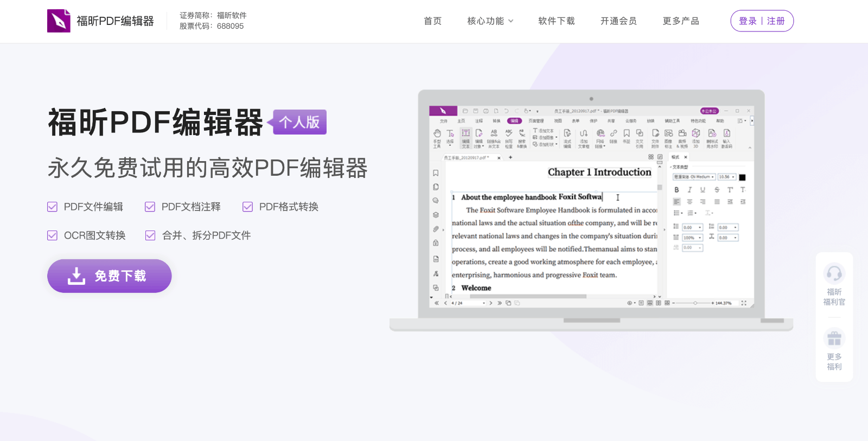
Task: Click the PDF文档注释 checkmark box
Action: [150, 207]
